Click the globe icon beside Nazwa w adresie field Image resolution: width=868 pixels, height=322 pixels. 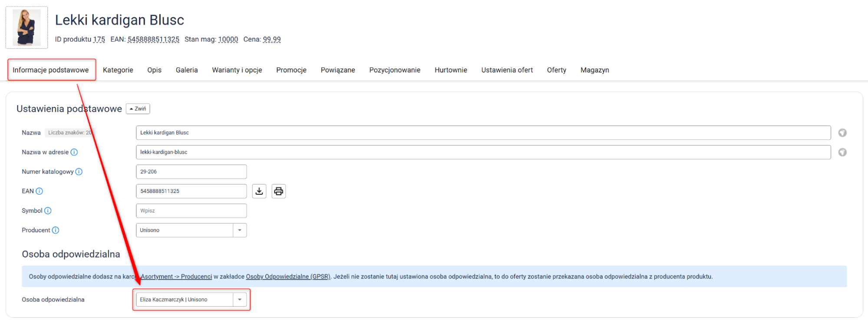[842, 153]
